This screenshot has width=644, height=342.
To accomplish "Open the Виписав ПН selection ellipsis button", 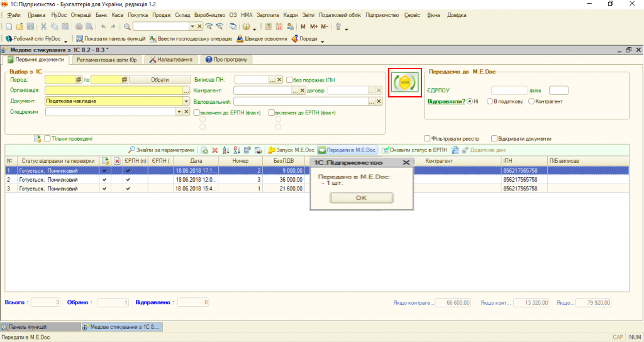I will 272,80.
